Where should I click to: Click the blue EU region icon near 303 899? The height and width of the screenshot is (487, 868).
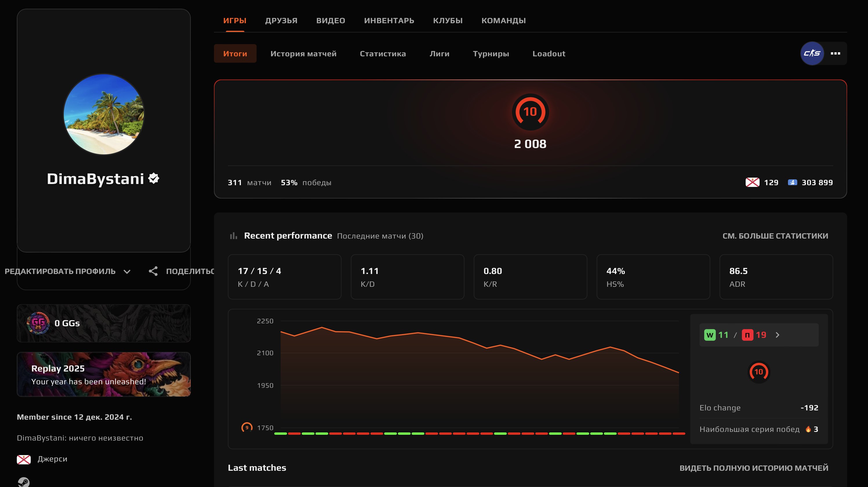coord(793,183)
